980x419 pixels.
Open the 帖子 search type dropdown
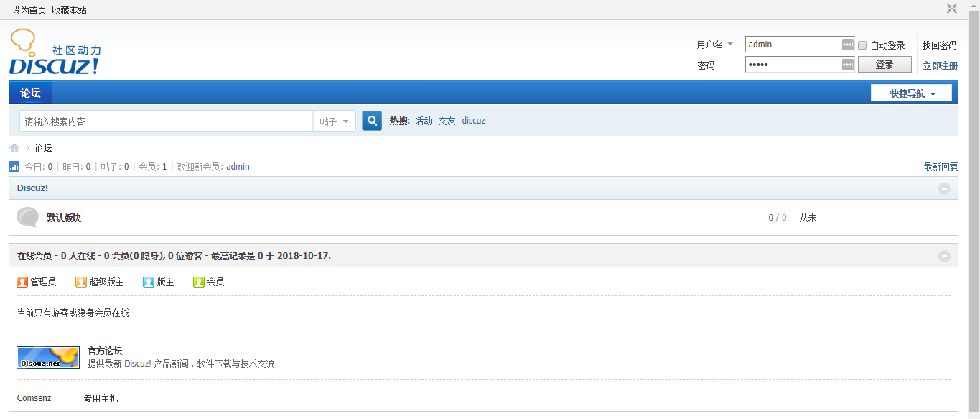click(x=335, y=121)
